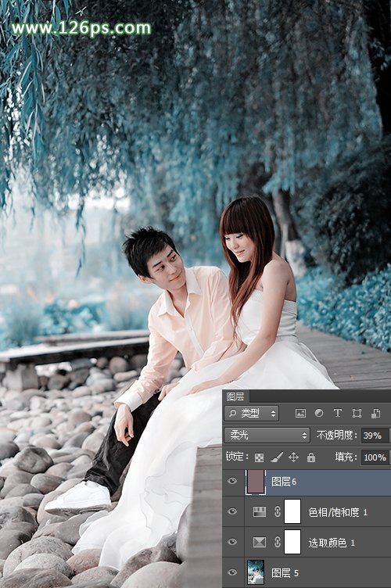Open the 类型 filter dropdown
The width and height of the screenshot is (391, 588).
tap(252, 414)
